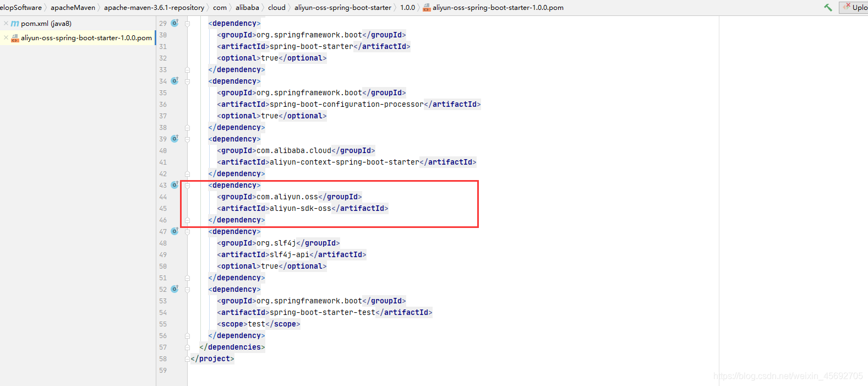
Task: Click the gutter dependency icon on line 34
Action: pos(174,81)
